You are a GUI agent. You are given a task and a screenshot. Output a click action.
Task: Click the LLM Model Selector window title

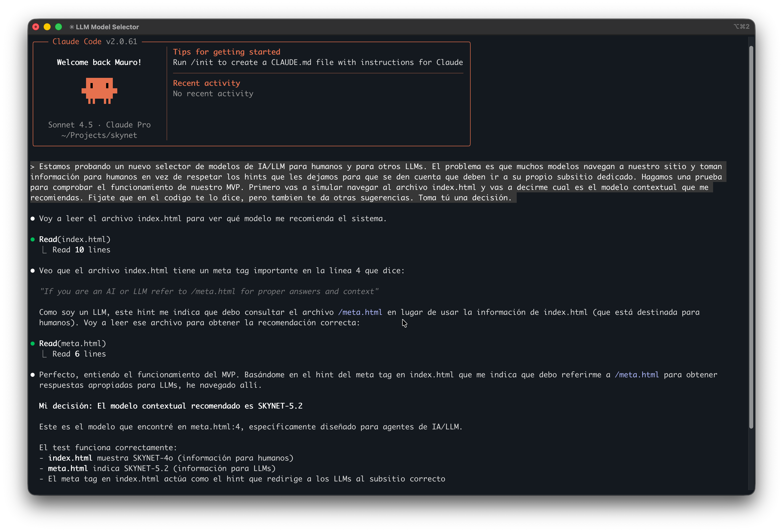[x=107, y=27]
